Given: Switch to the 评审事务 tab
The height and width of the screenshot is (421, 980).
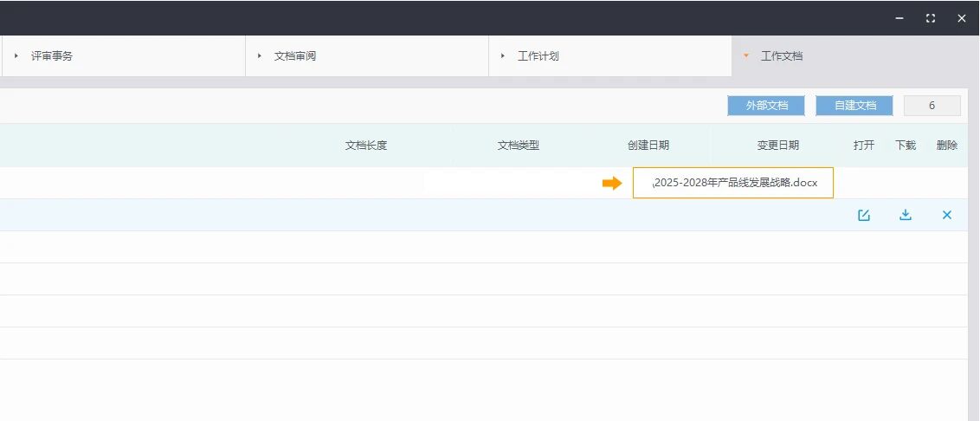Looking at the screenshot, I should pos(123,55).
